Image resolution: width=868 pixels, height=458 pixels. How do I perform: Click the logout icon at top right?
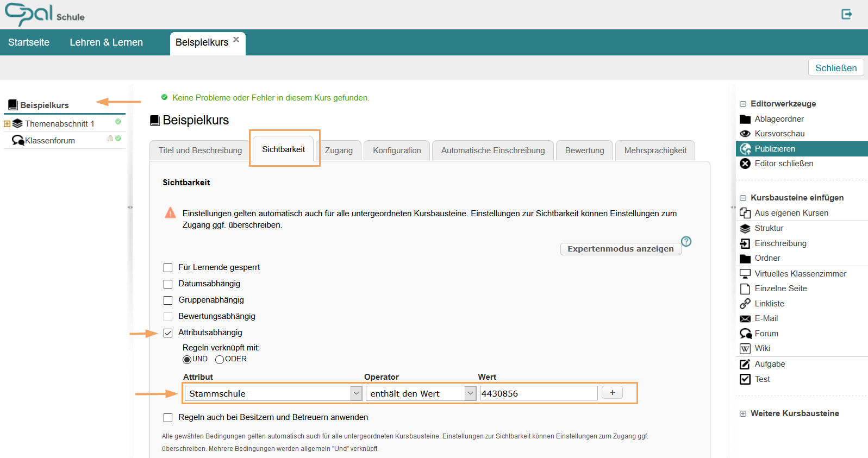pyautogui.click(x=846, y=14)
